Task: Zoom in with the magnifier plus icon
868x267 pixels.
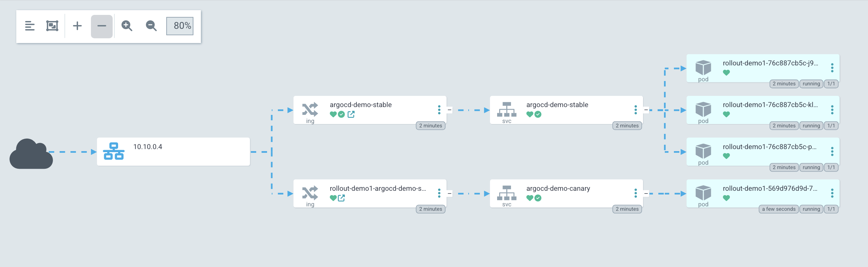Action: [127, 26]
